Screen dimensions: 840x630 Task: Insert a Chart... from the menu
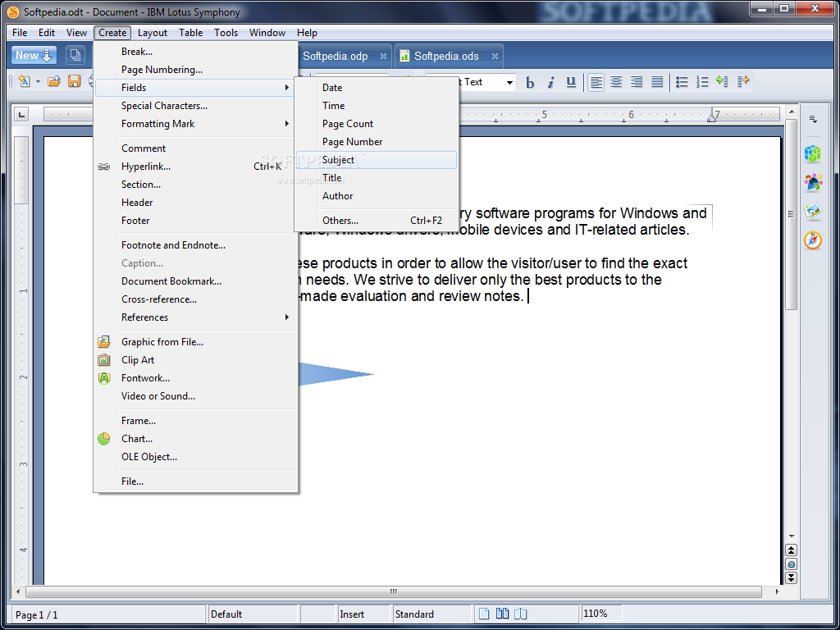pos(196,439)
